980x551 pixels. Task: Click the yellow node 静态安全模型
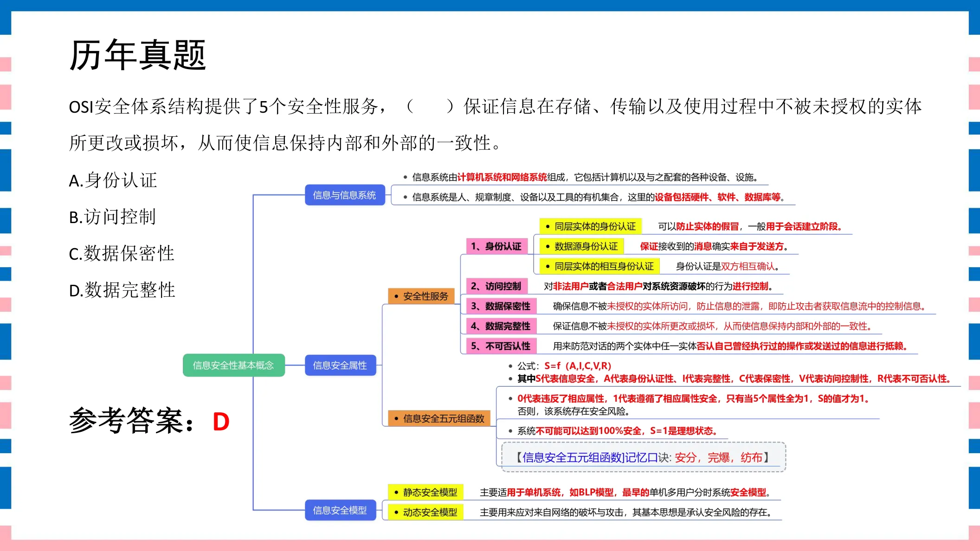click(426, 492)
